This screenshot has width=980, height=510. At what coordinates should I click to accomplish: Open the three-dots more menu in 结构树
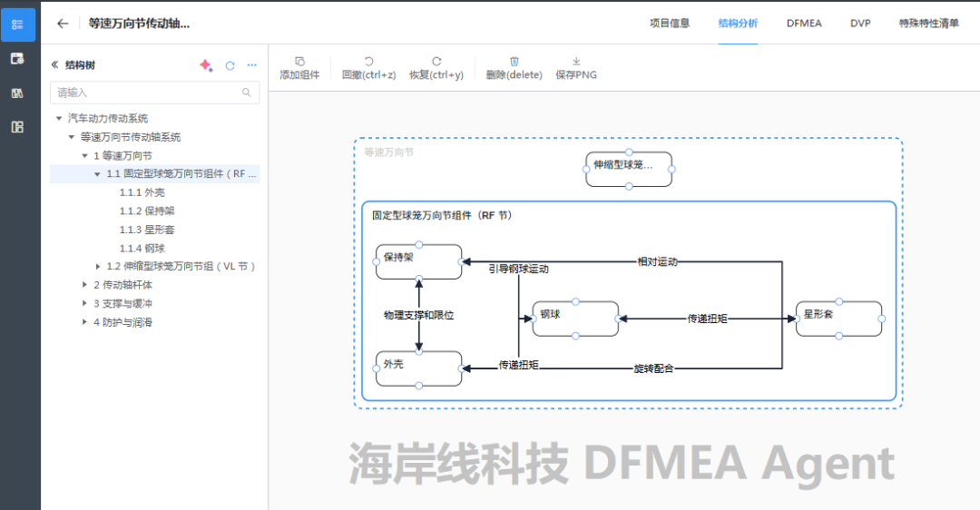[x=252, y=65]
